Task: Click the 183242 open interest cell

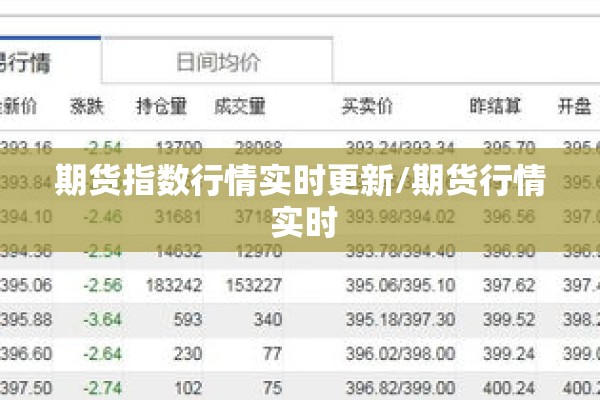Action: [x=174, y=286]
